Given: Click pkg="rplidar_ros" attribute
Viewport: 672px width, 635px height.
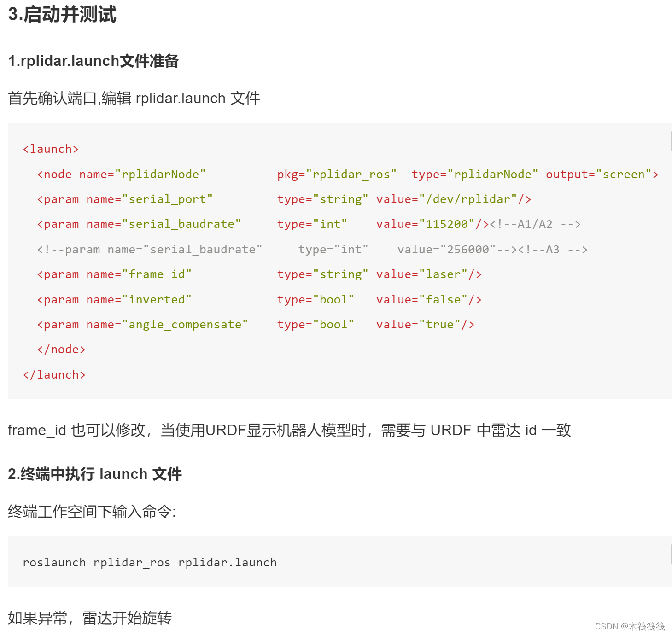Looking at the screenshot, I should coord(337,175).
